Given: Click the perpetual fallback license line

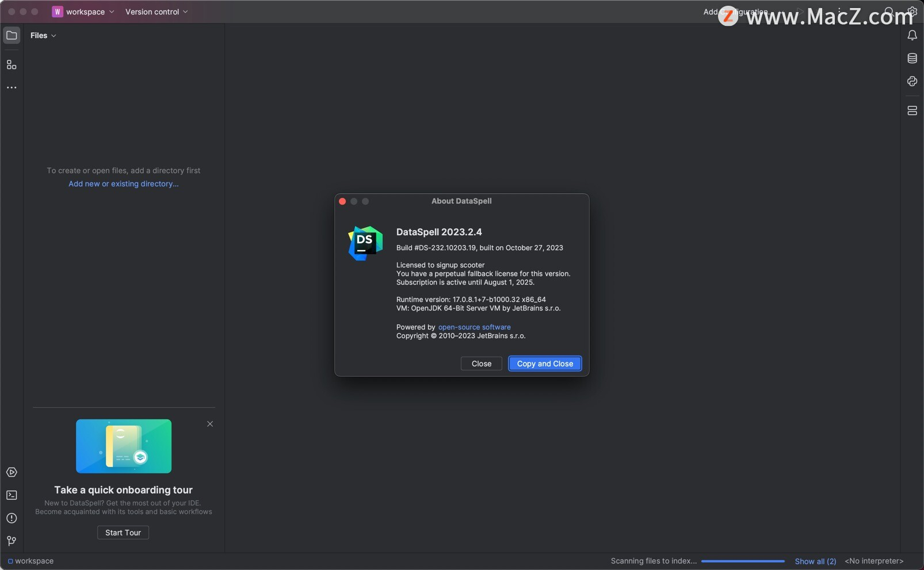Looking at the screenshot, I should 483,274.
